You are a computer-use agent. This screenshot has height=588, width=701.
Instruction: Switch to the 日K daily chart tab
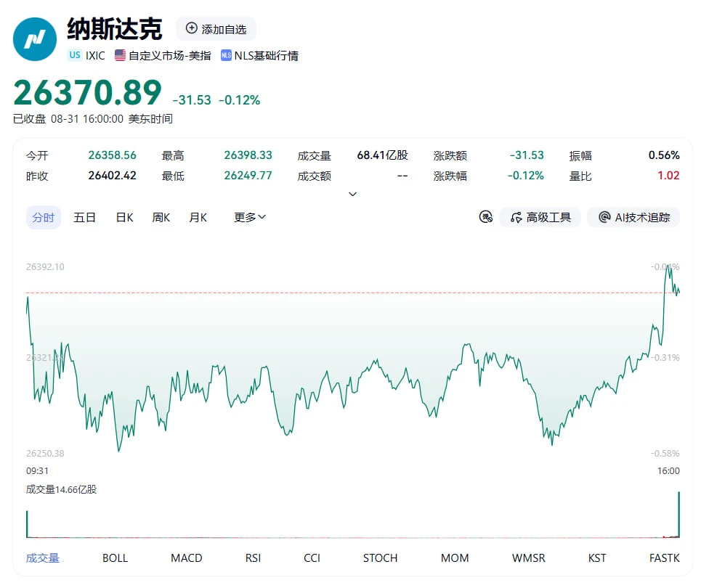click(x=124, y=218)
